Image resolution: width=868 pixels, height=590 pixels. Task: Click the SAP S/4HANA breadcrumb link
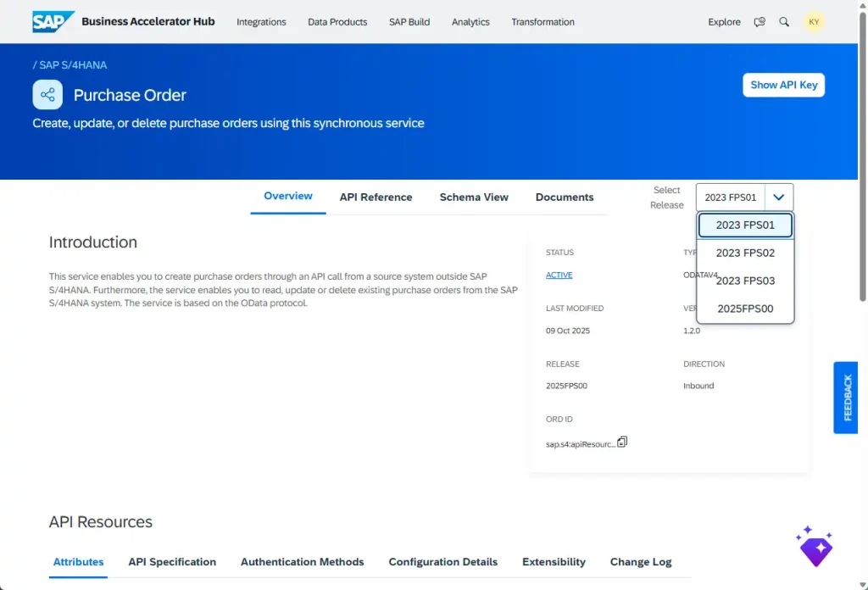tap(73, 65)
